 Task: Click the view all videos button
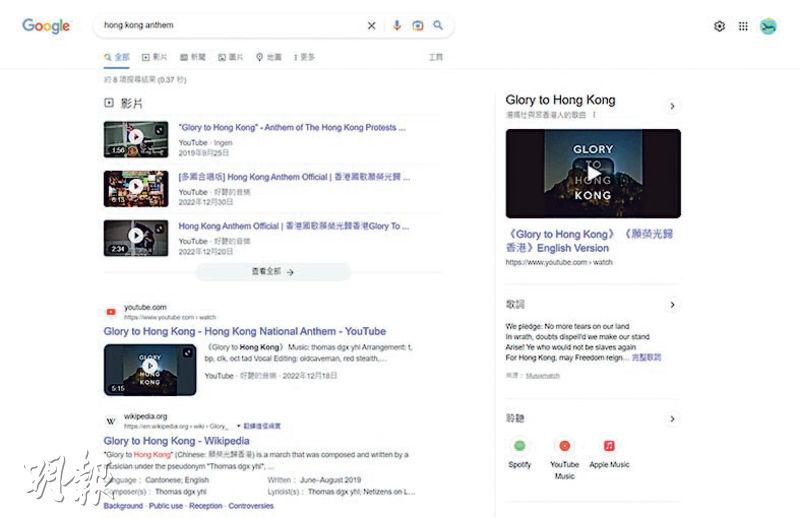(x=273, y=271)
